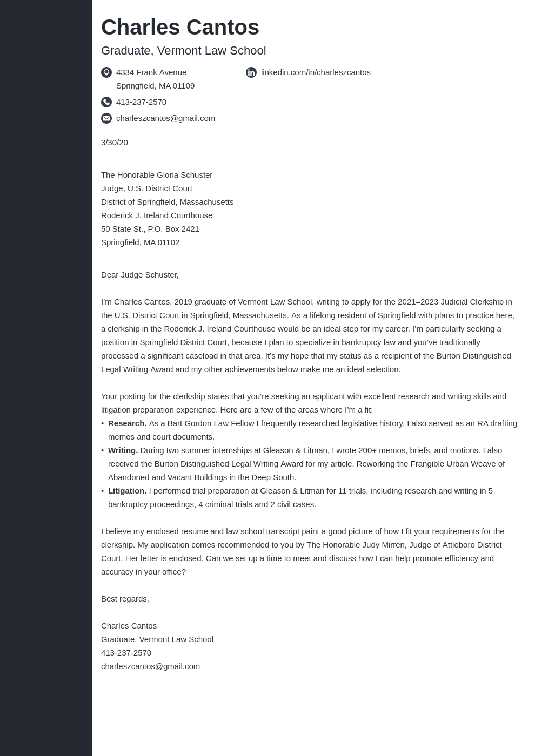The height and width of the screenshot is (756, 535).
Task: Click the email envelope icon
Action: tap(106, 118)
